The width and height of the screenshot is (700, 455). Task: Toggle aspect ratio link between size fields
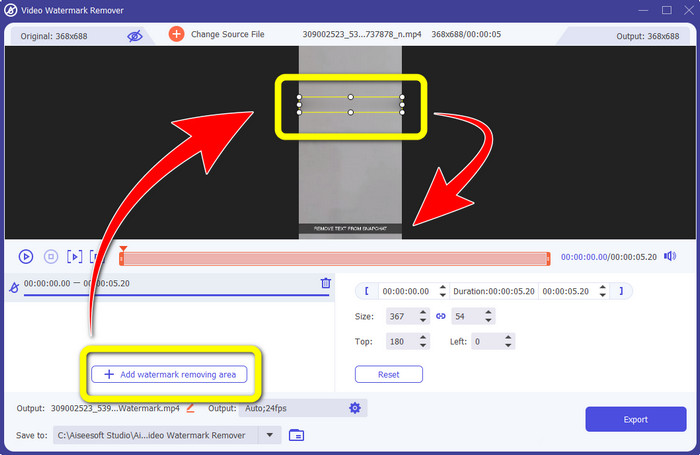(x=439, y=316)
